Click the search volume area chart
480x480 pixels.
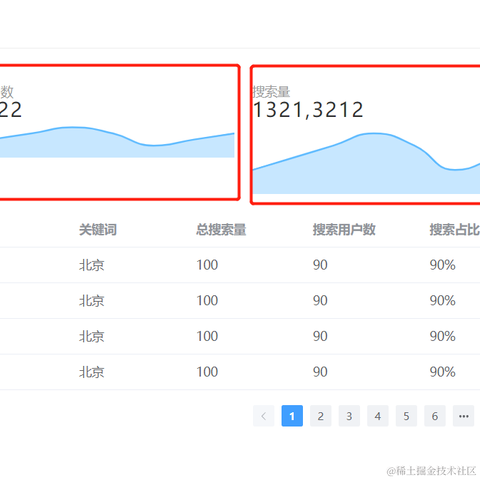(x=366, y=163)
